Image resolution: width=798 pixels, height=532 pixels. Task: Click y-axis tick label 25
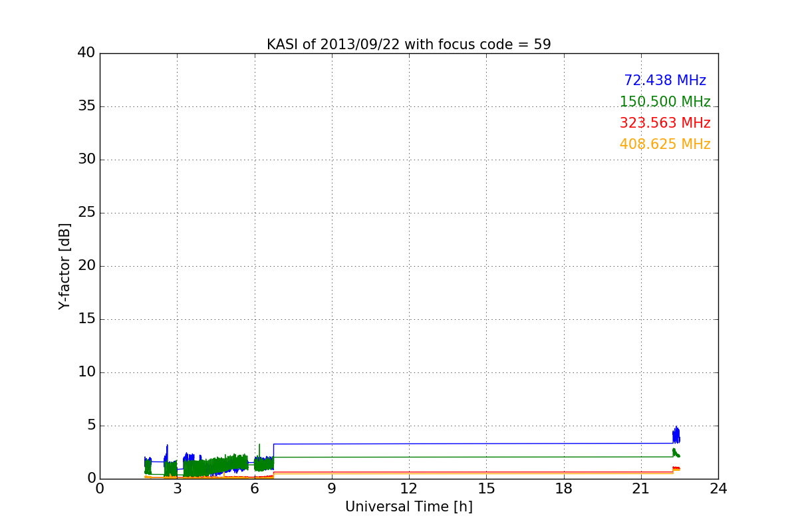(x=86, y=213)
